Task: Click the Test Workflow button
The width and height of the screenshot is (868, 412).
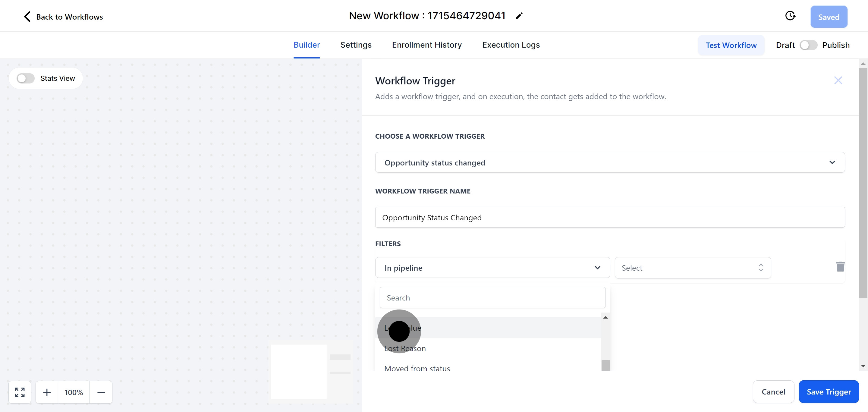Action: [x=731, y=45]
